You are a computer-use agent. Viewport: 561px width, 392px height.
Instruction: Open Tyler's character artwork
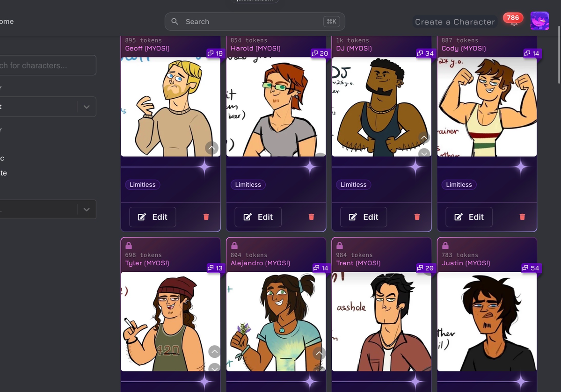point(171,321)
